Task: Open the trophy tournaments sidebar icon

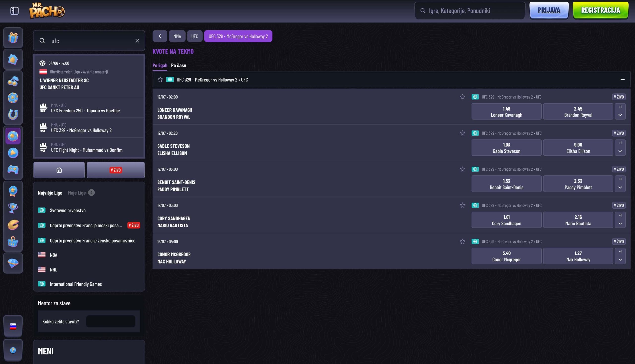Action: point(13,208)
